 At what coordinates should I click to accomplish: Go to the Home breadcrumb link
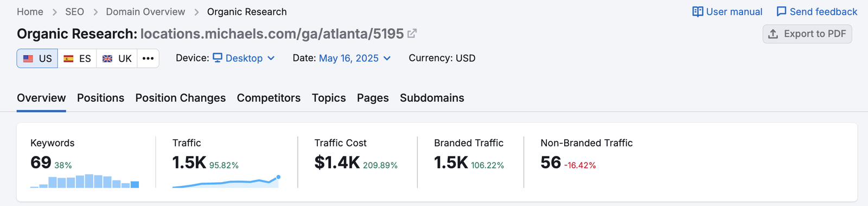click(x=30, y=12)
